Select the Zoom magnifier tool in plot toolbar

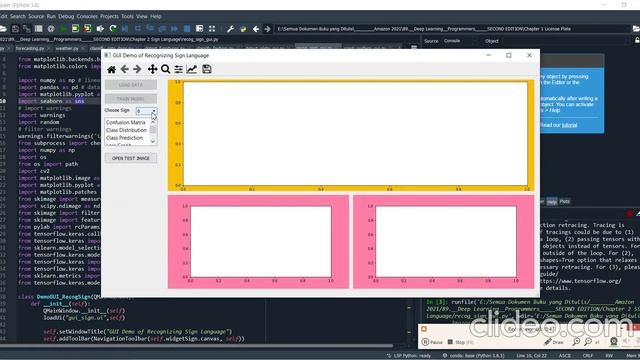[165, 69]
